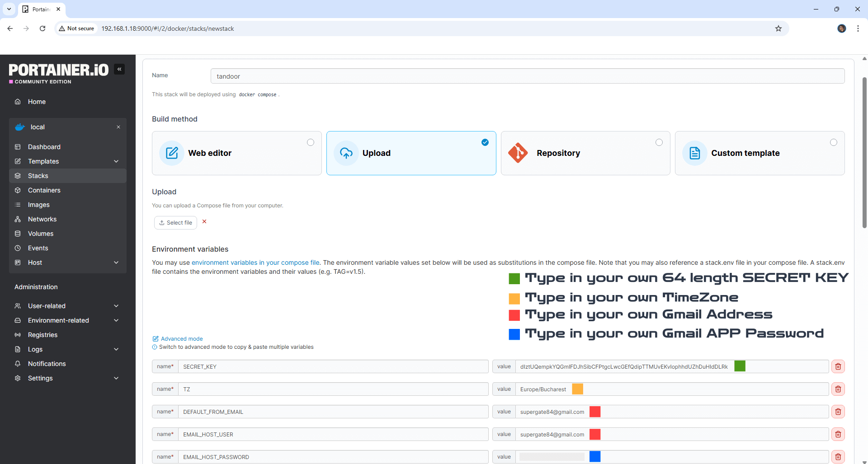Delete the TZ environment variable row
Viewport: 868px width, 464px height.
coord(838,389)
